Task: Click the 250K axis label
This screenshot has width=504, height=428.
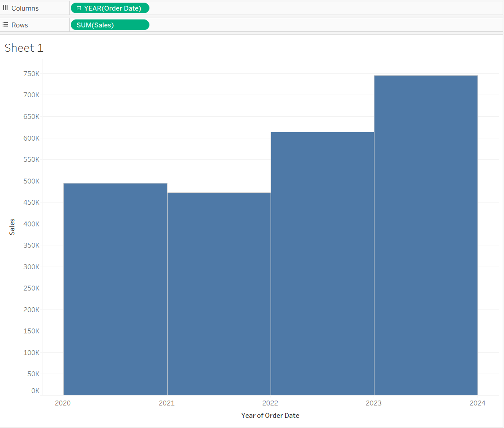Action: coord(31,288)
